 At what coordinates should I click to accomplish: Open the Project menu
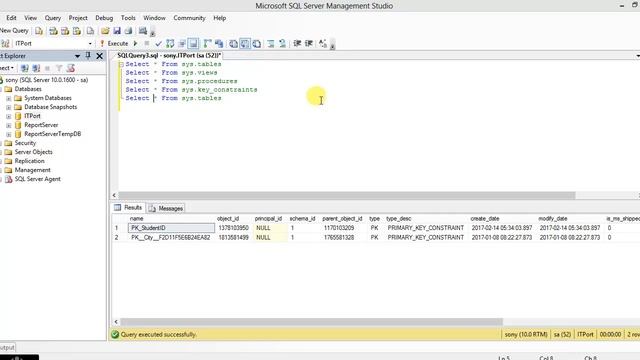click(x=78, y=18)
